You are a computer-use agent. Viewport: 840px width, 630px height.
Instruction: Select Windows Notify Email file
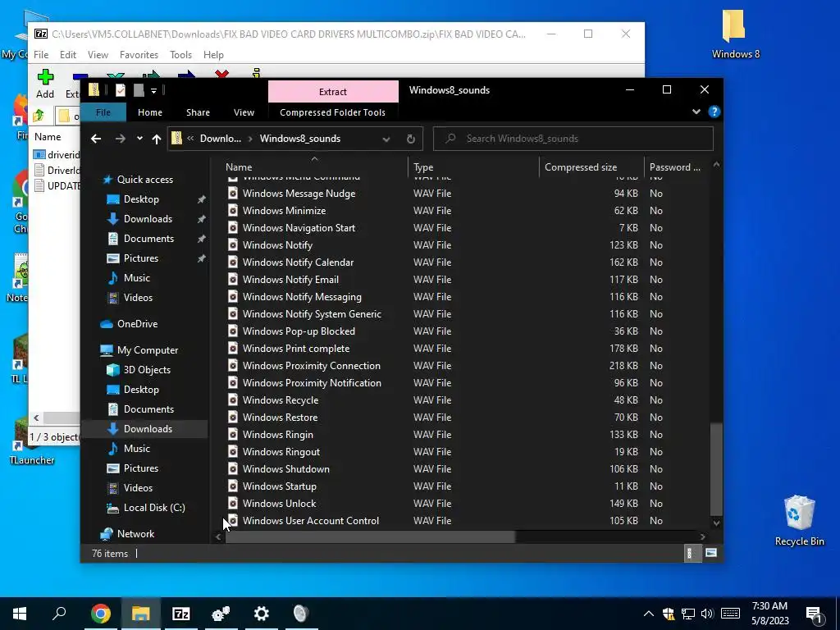[x=290, y=280]
